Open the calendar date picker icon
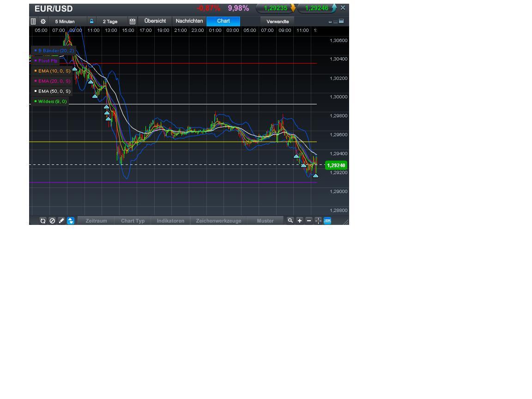 click(x=133, y=21)
